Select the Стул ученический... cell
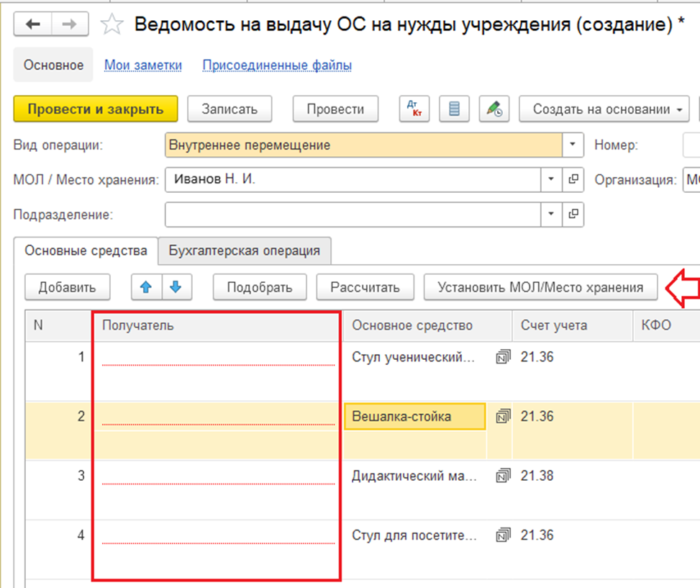 coord(414,357)
